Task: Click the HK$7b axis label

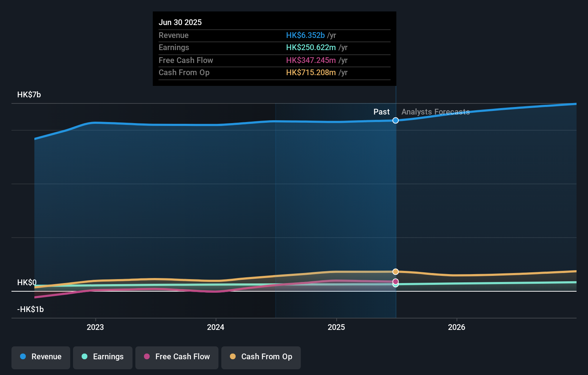Action: 29,94
